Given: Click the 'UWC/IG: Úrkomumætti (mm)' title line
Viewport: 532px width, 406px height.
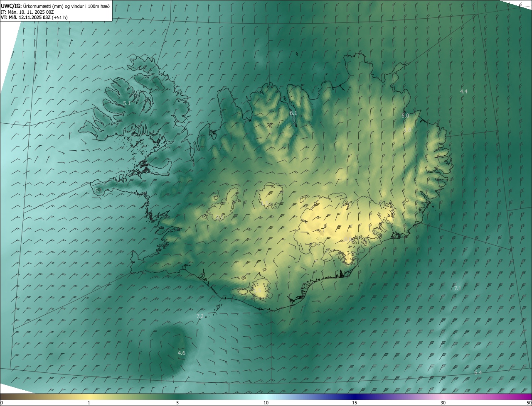Looking at the screenshot, I should click(x=55, y=5).
